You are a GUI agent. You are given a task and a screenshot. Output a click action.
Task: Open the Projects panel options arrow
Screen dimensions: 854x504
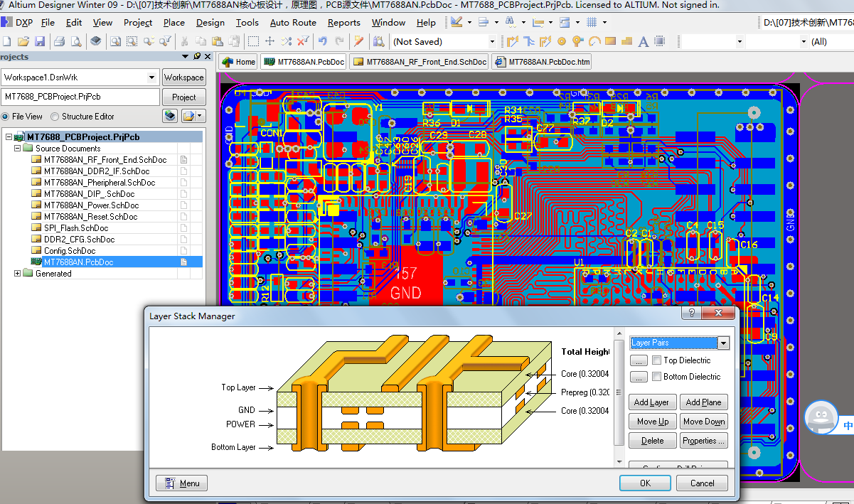coord(186,56)
